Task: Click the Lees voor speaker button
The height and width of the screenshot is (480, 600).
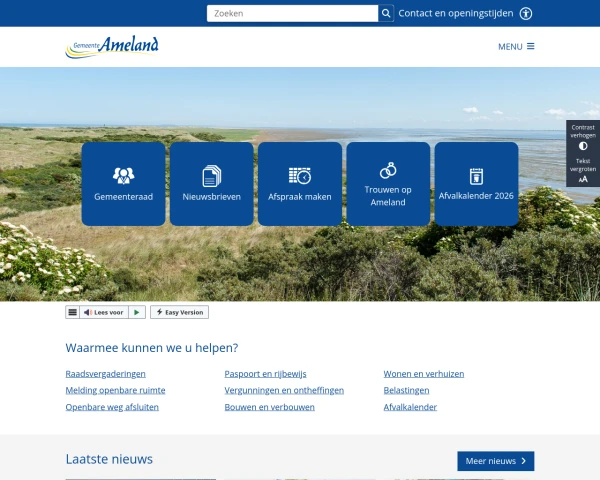Action: pos(104,312)
